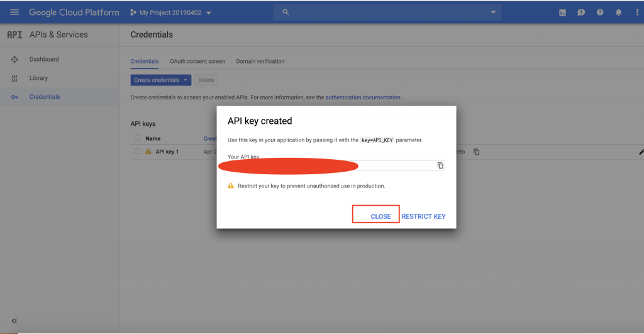Viewport: 644px width, 334px height.
Task: Check the API key 1 row checkbox
Action: tap(137, 152)
